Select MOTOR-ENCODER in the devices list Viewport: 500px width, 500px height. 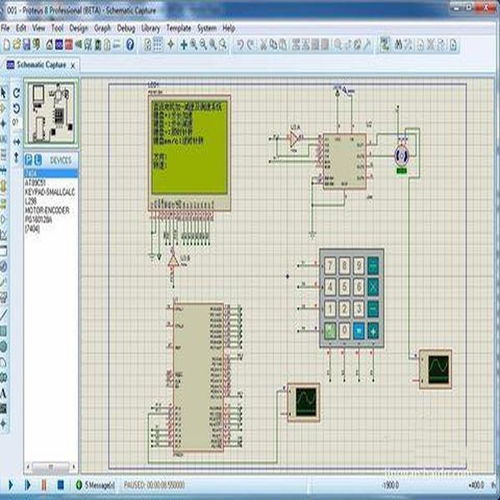(47, 210)
